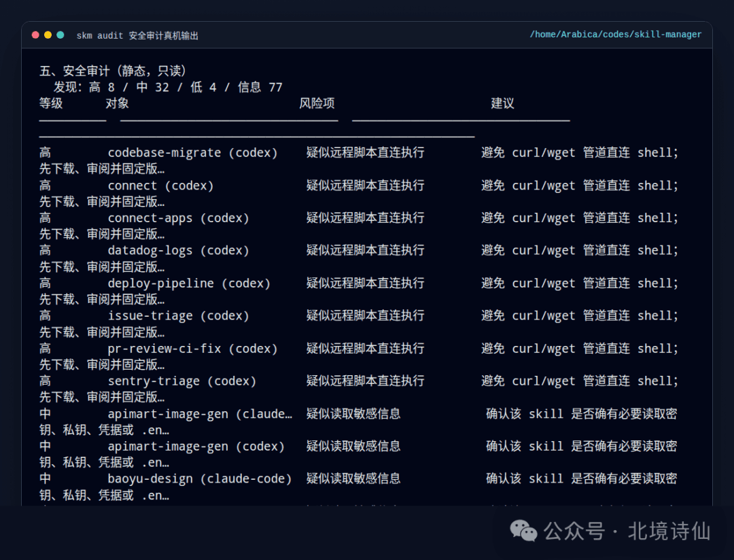Select 'sentry-triage (codex)' object entry
734x560 pixels.
click(x=182, y=381)
